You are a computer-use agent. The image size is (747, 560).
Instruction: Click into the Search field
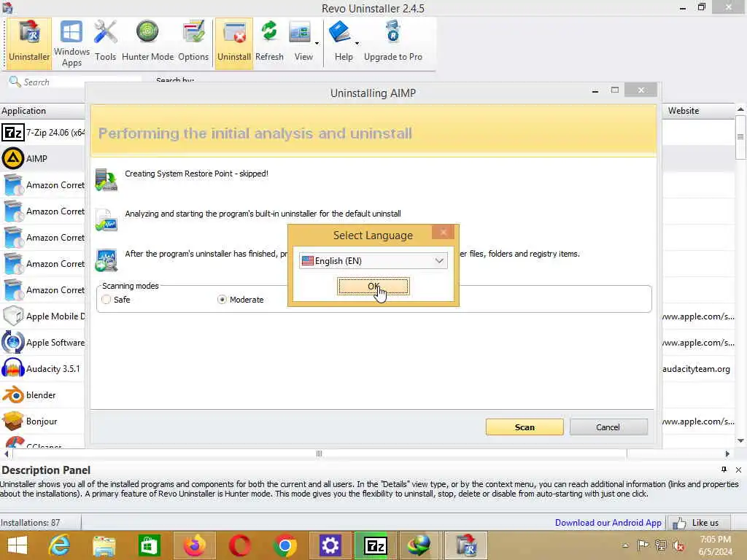[81, 82]
